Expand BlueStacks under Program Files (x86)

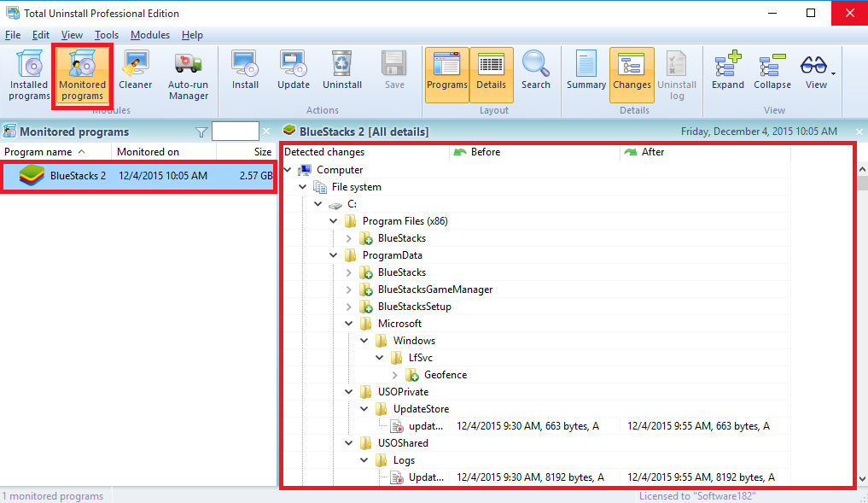[349, 238]
